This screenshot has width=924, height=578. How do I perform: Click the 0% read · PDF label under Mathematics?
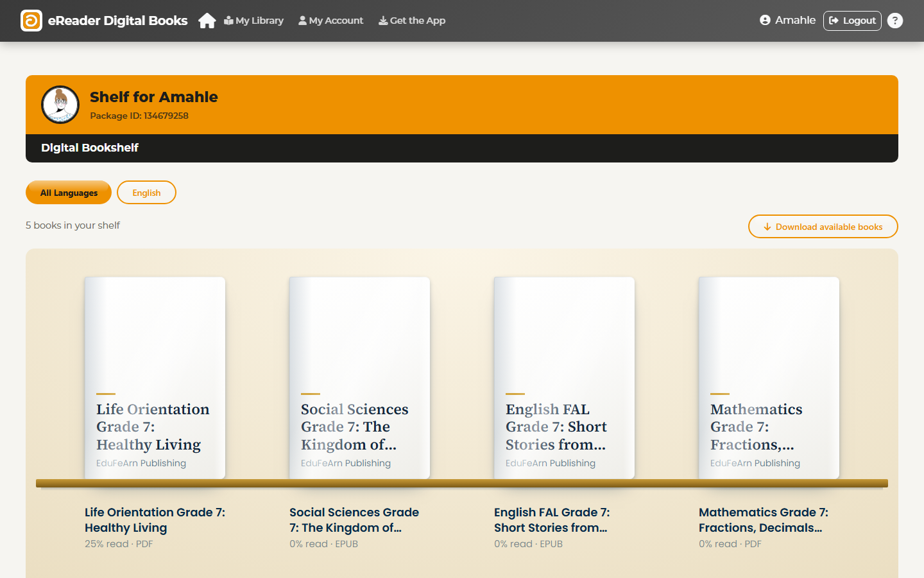point(730,544)
